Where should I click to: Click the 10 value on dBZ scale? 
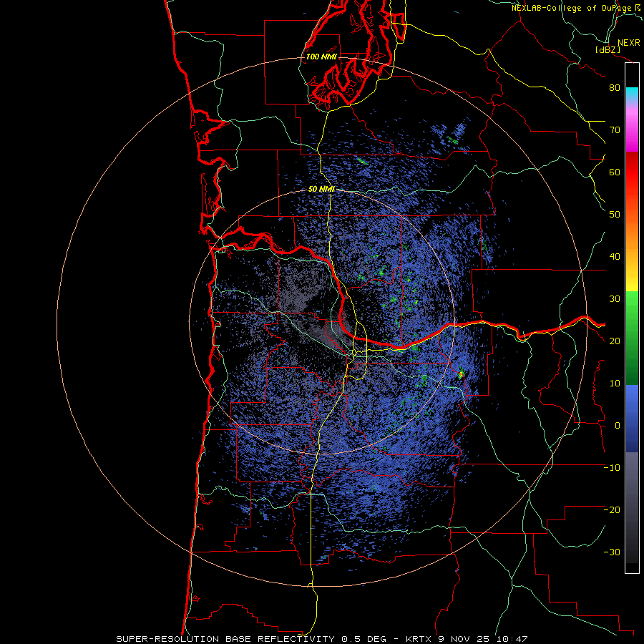(615, 384)
